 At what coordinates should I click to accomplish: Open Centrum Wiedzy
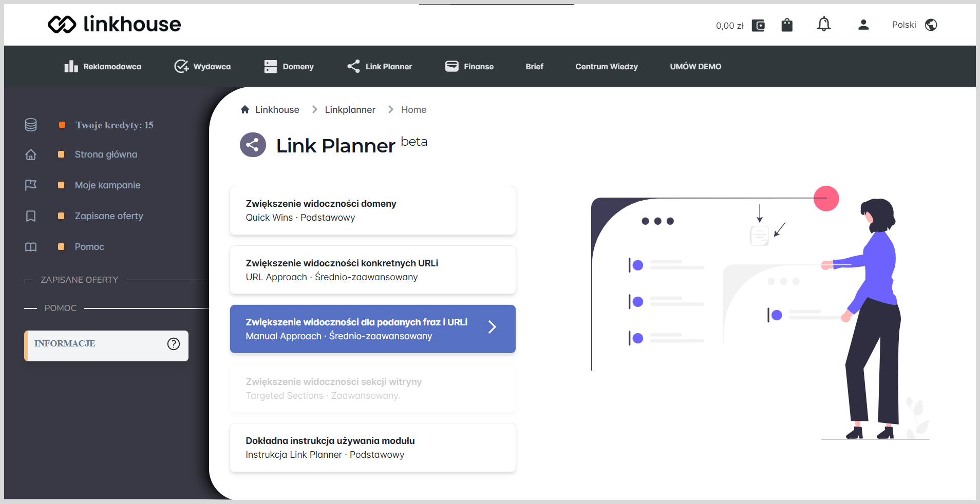coord(607,66)
